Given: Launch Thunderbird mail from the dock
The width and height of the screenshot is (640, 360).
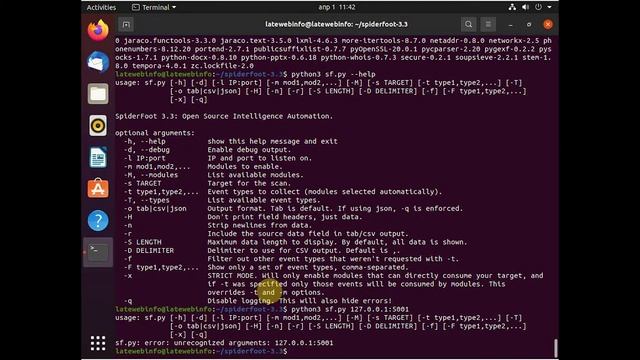Looking at the screenshot, I should point(98,62).
